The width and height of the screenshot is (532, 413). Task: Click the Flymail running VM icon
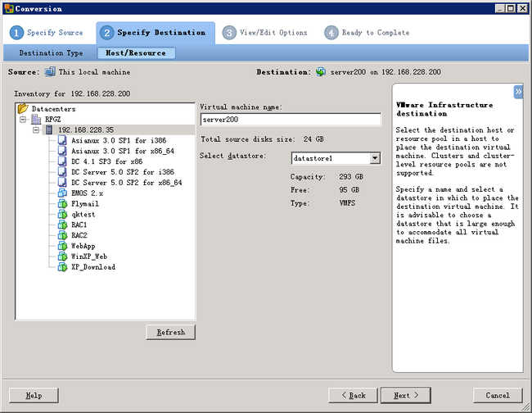point(62,204)
